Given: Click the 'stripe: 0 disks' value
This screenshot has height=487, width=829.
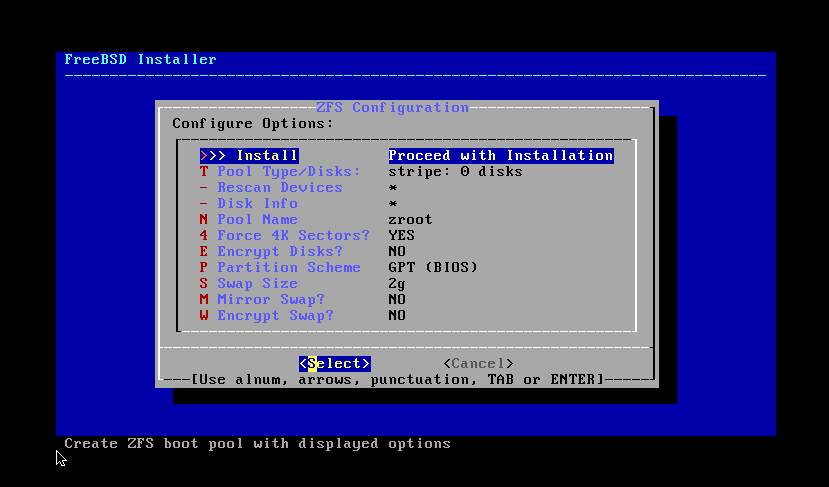Looking at the screenshot, I should pos(455,172).
